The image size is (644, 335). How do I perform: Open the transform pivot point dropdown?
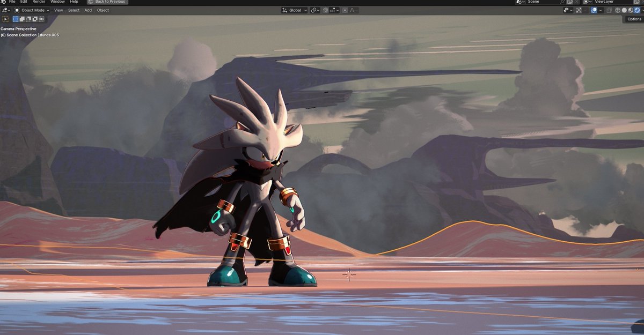tap(315, 10)
